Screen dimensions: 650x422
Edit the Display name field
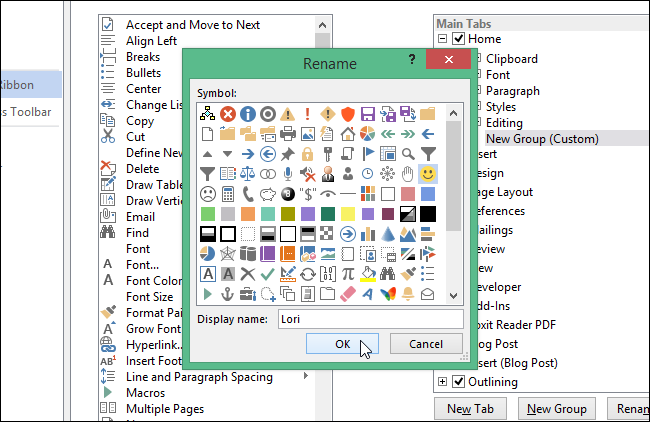(x=371, y=319)
